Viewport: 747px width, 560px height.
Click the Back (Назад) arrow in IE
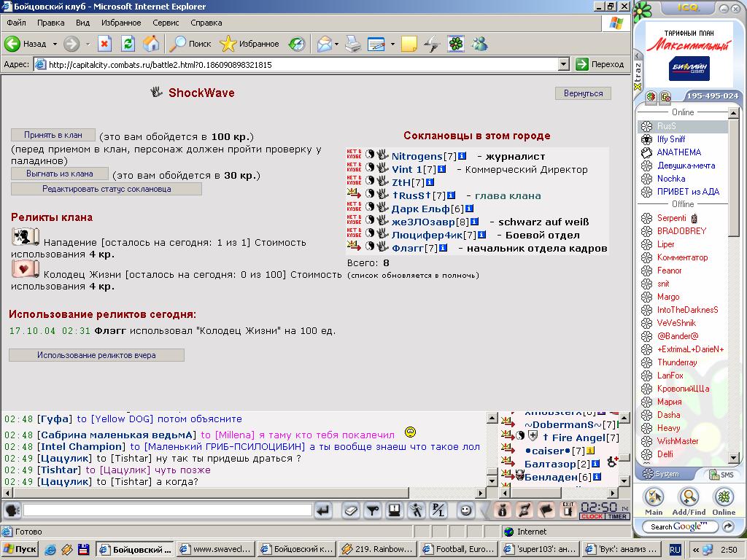(12, 44)
